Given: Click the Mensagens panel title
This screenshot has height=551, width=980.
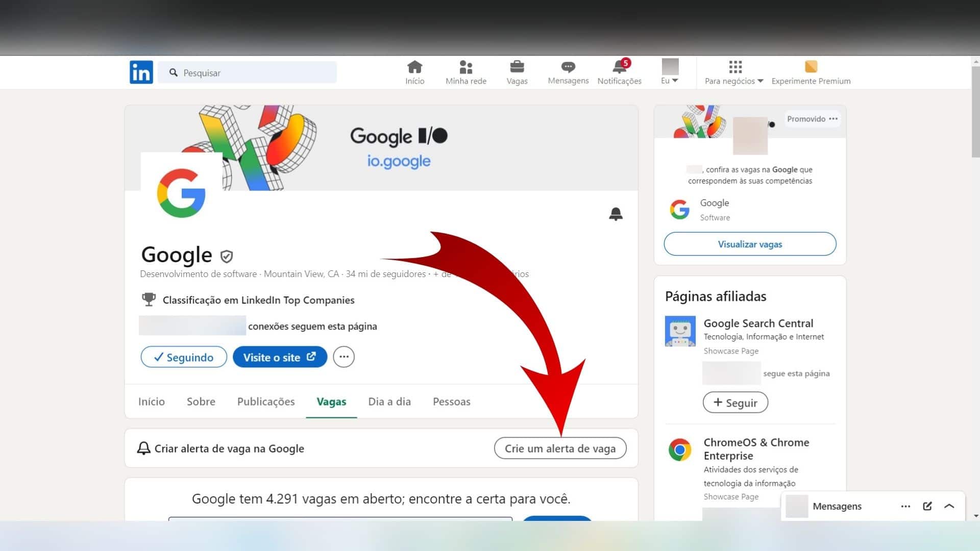Looking at the screenshot, I should click(837, 506).
